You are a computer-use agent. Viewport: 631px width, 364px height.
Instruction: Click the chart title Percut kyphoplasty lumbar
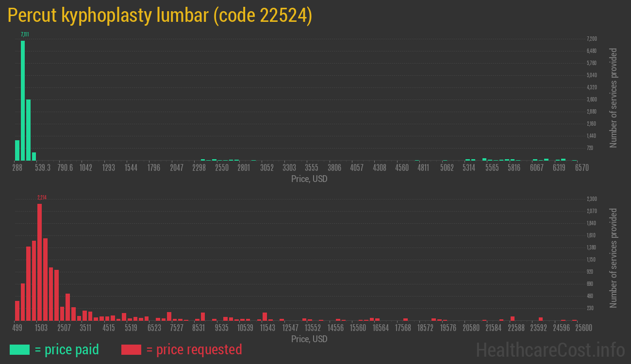click(x=160, y=16)
